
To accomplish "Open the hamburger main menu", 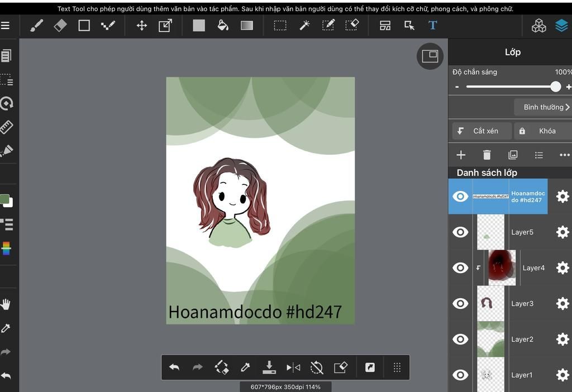I will [x=4, y=26].
